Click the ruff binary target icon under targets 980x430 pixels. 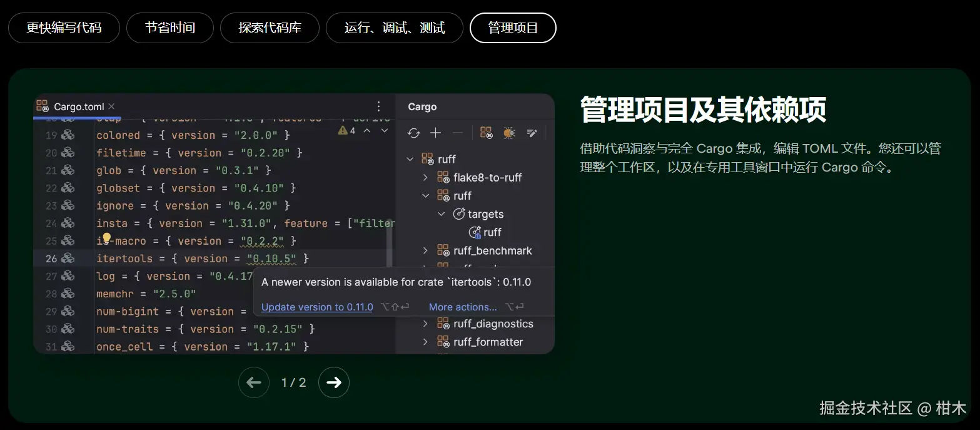(475, 232)
